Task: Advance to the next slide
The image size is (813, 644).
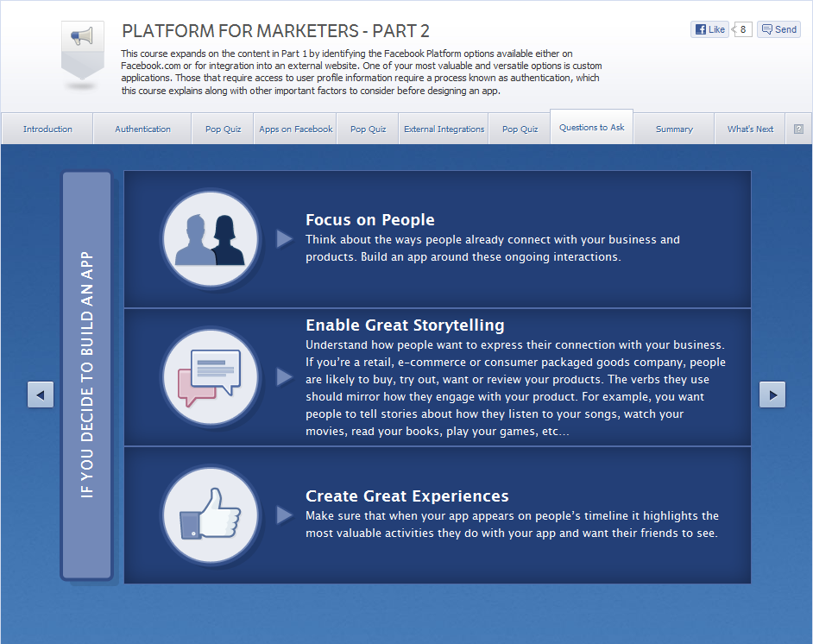Action: point(772,395)
